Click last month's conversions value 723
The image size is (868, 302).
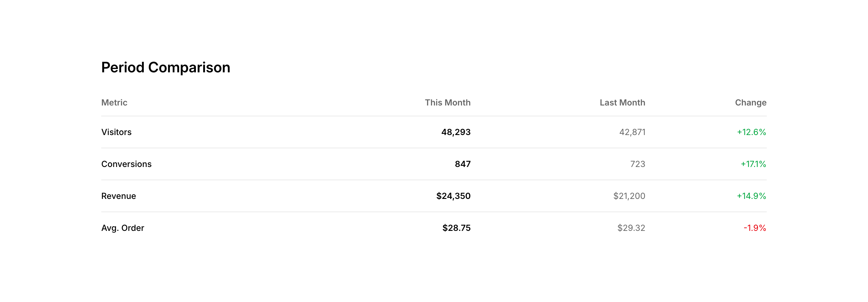[x=637, y=164]
